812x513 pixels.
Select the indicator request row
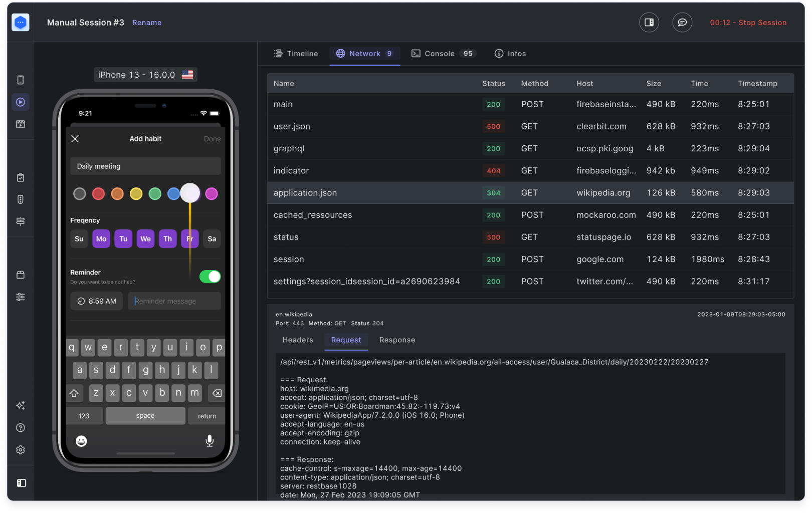tap(530, 171)
